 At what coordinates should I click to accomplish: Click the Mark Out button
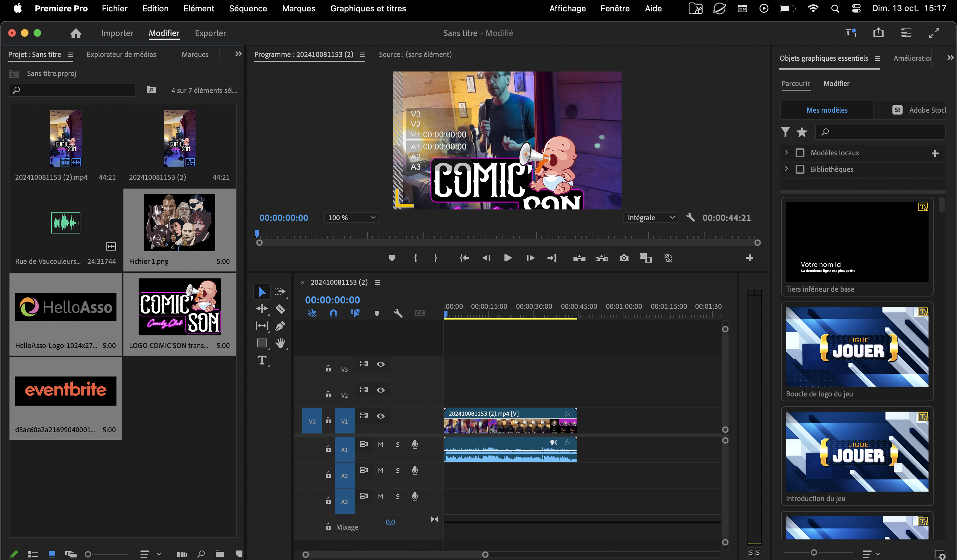[x=435, y=258]
